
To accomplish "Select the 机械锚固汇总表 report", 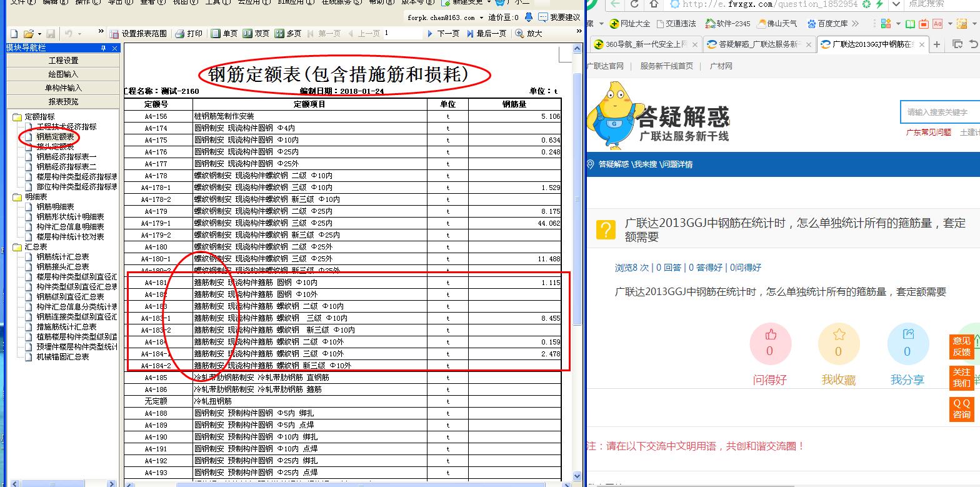I will [62, 357].
